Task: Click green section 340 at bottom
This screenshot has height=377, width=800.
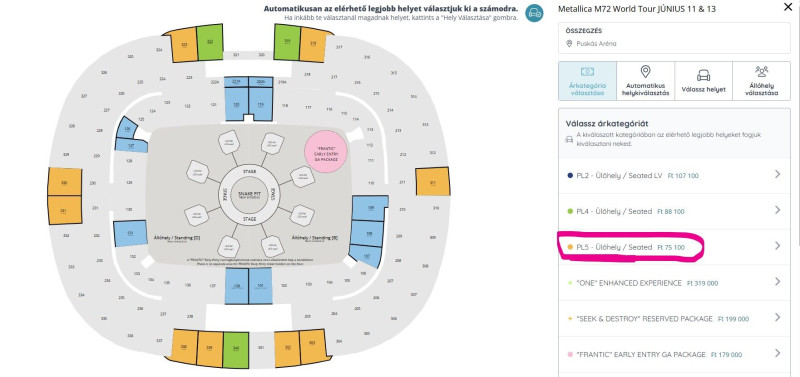Action: [x=236, y=350]
